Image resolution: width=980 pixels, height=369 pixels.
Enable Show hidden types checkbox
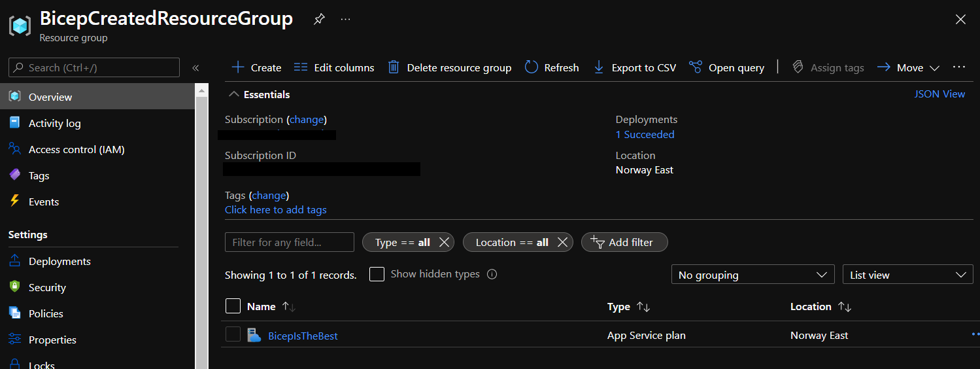[377, 274]
